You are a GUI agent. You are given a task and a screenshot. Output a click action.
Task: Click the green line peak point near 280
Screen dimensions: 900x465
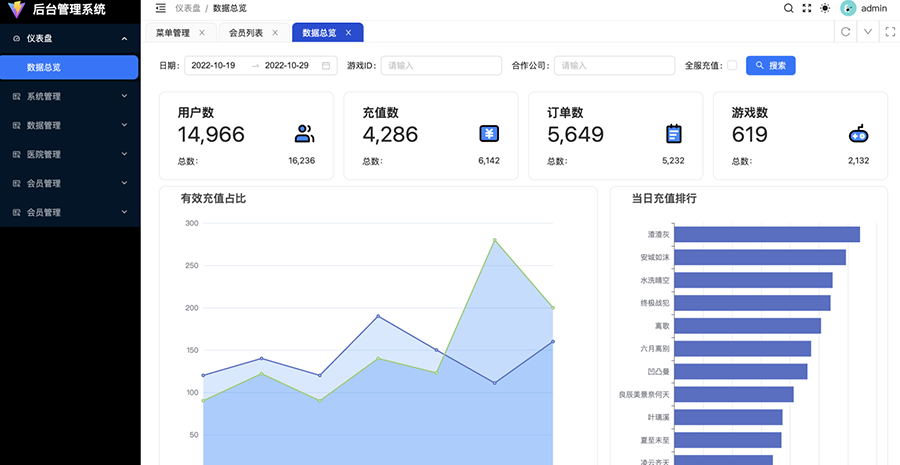coord(495,240)
